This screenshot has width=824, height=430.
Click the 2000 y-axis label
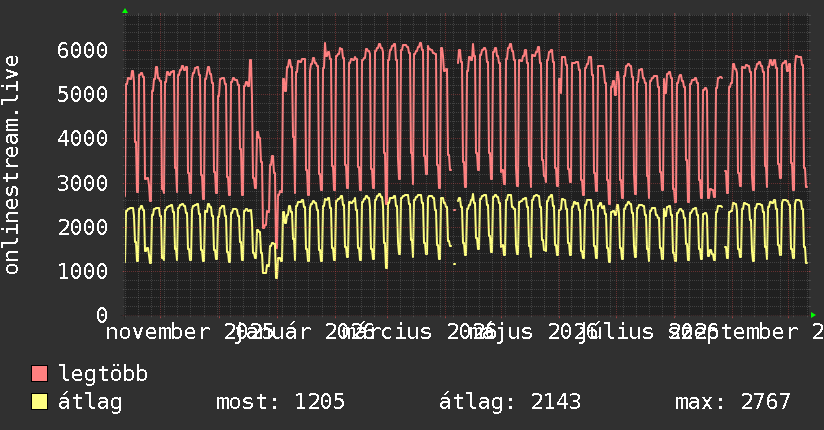coord(83,227)
